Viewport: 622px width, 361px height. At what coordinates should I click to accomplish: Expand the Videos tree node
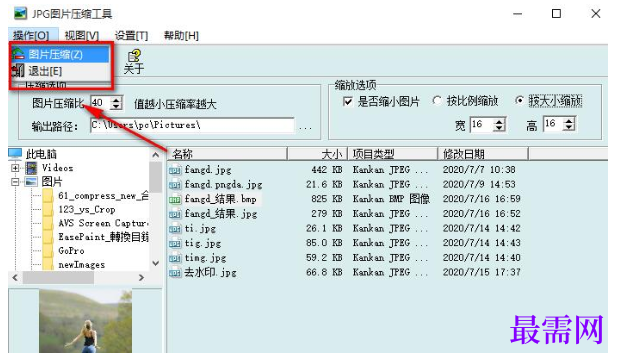(15, 168)
